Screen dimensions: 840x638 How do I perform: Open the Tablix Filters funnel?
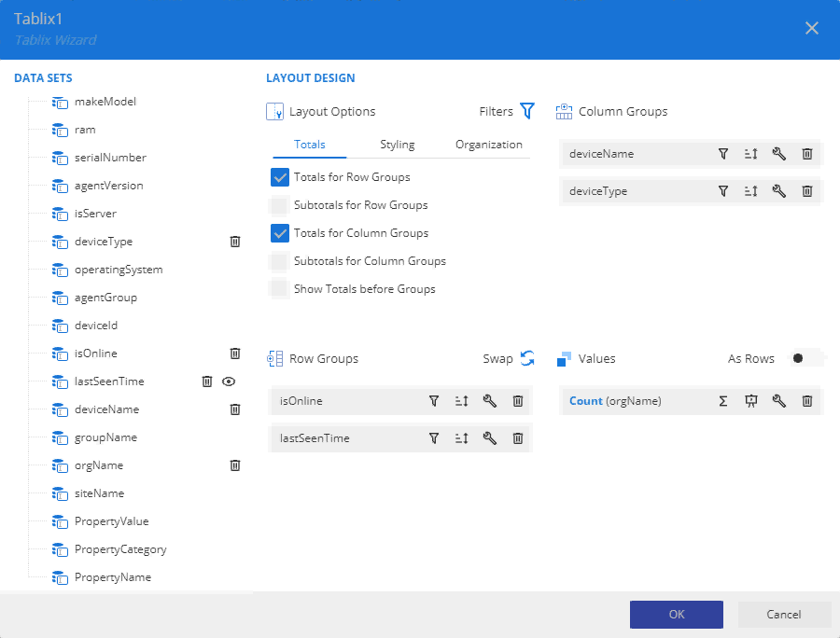(527, 111)
